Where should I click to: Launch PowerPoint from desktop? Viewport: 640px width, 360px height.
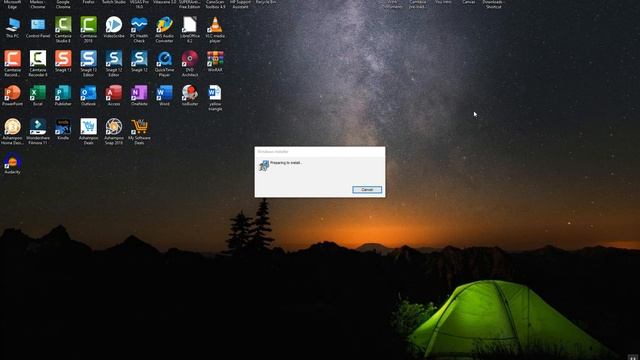point(12,95)
